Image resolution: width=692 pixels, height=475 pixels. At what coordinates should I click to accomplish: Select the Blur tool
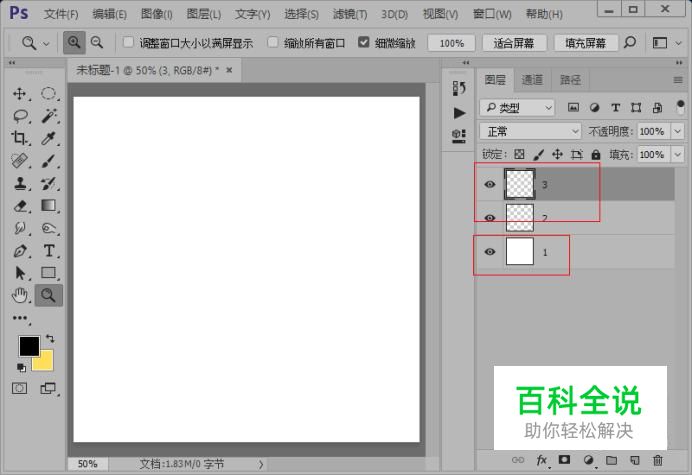click(19, 228)
